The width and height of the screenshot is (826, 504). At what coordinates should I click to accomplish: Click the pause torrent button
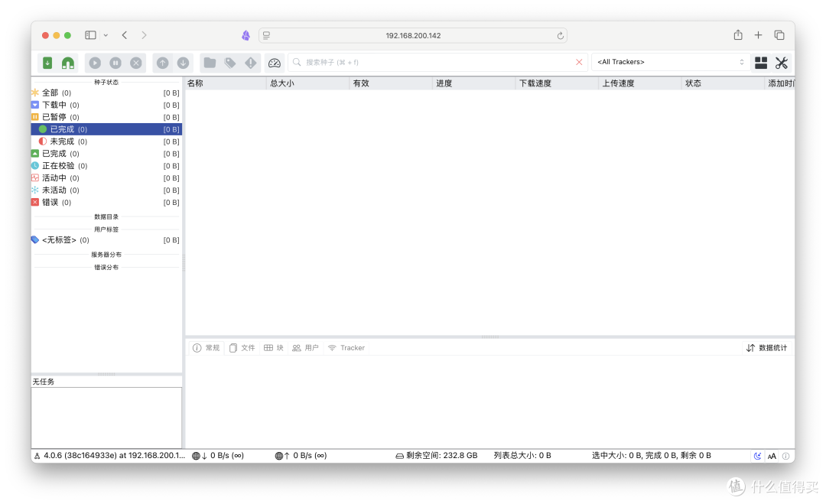(x=115, y=63)
